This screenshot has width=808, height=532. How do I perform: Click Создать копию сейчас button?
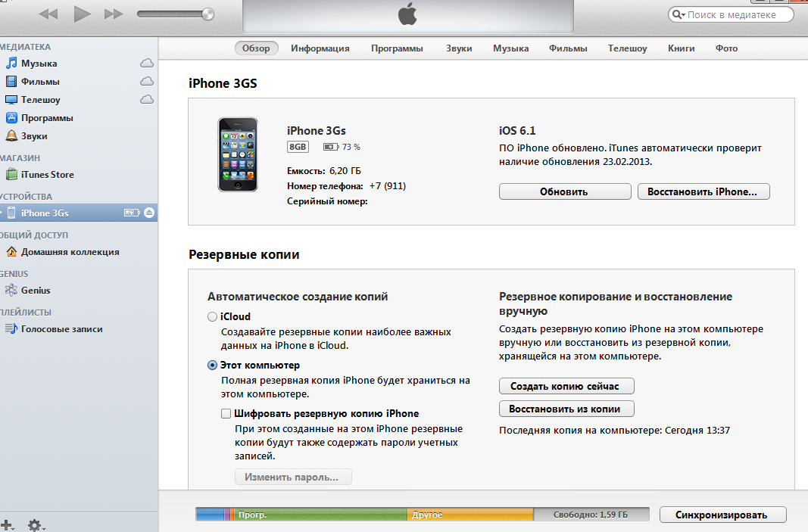click(x=566, y=386)
